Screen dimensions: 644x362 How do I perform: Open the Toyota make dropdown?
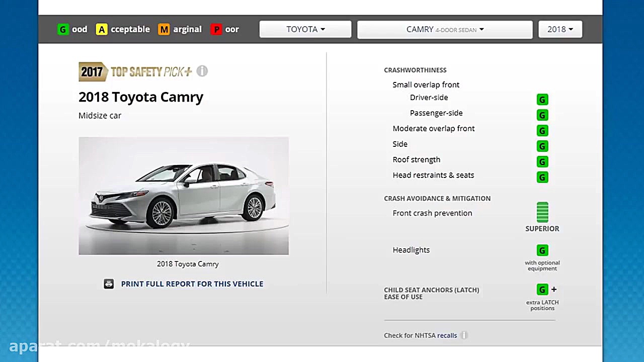(x=305, y=29)
